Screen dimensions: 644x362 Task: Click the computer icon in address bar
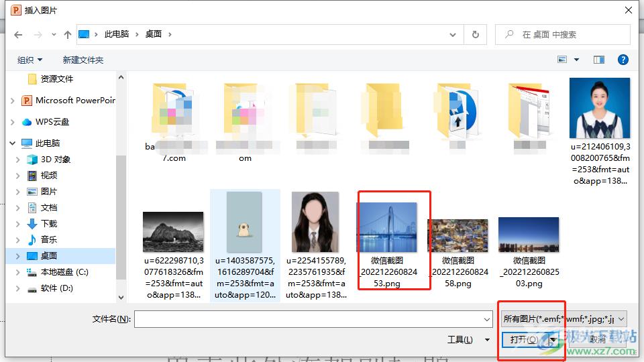tap(84, 34)
